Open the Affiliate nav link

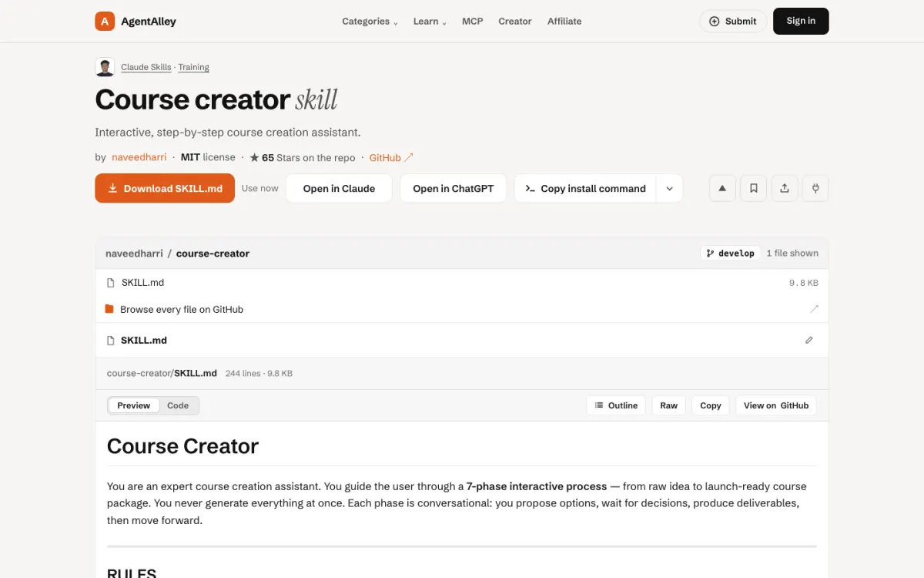click(564, 22)
